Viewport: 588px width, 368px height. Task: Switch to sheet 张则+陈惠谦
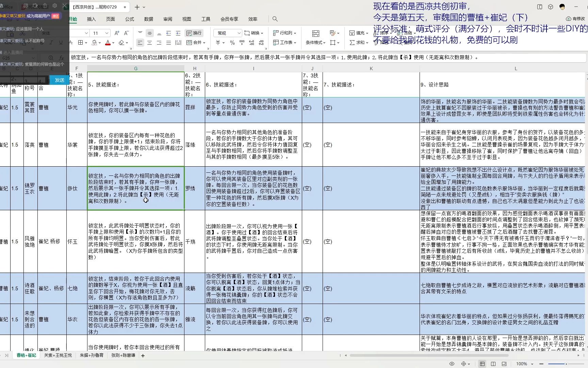pos(123,355)
